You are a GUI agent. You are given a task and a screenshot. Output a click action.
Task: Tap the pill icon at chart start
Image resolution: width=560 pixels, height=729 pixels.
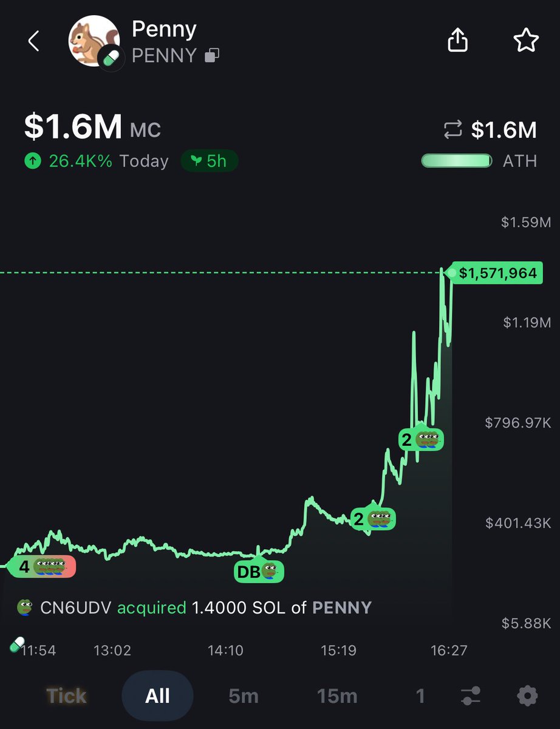17,645
